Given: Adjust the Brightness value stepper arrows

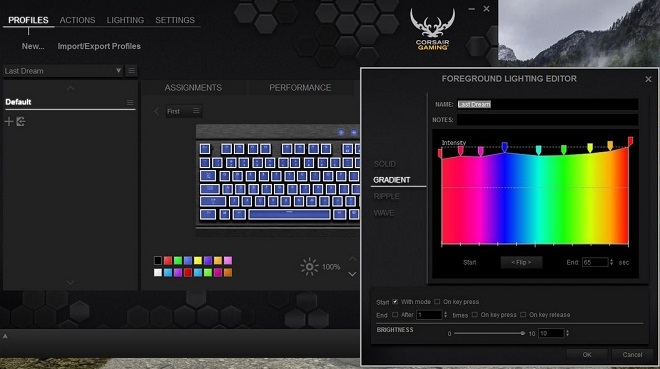Looking at the screenshot, I should 567,333.
